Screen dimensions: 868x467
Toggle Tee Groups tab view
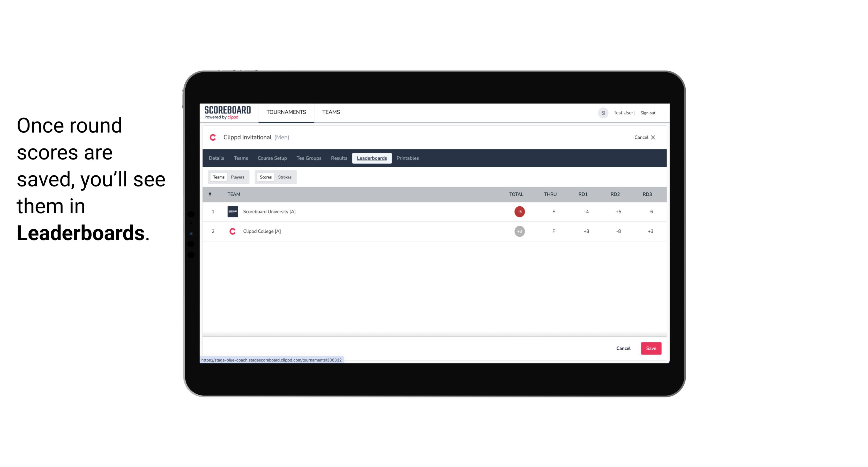[308, 158]
